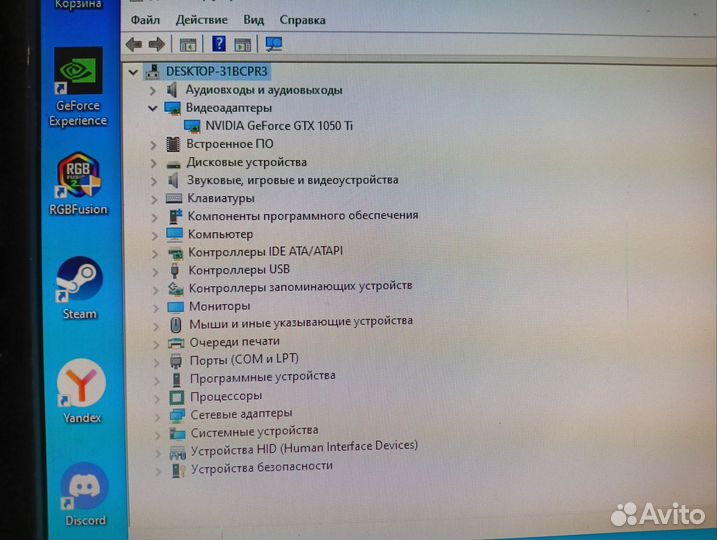Select the Клавиатуры tree item
717x540 pixels.
[x=220, y=198]
